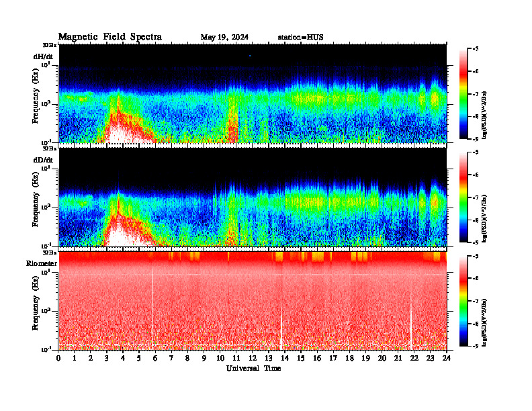The height and width of the screenshot is (411, 532).
Task: Click the "9" hour tick on the time axis
Action: [x=204, y=358]
